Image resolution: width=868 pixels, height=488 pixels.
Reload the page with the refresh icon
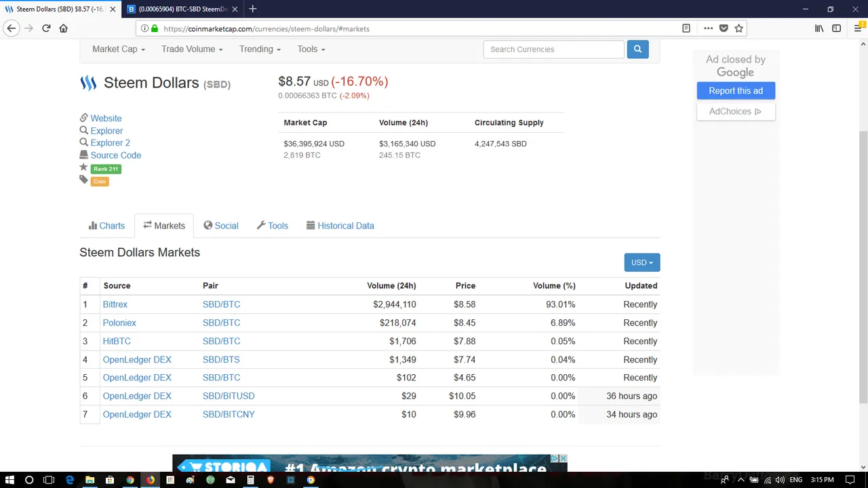click(x=46, y=28)
